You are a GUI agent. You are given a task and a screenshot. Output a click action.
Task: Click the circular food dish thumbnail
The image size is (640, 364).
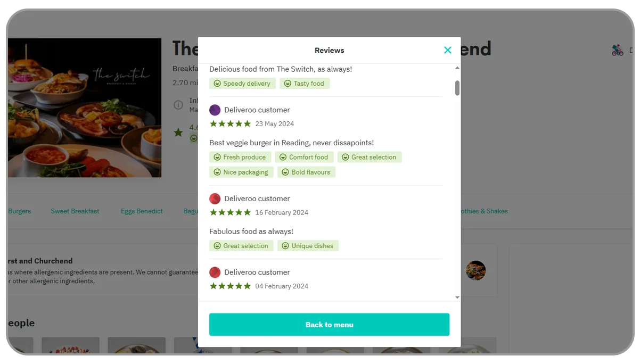point(475,270)
